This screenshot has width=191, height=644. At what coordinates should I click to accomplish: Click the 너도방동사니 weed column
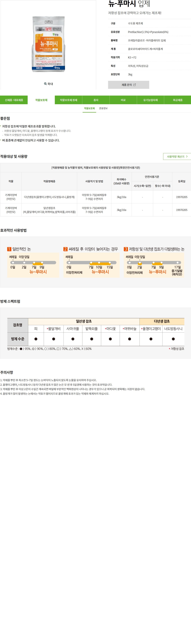[173, 329]
